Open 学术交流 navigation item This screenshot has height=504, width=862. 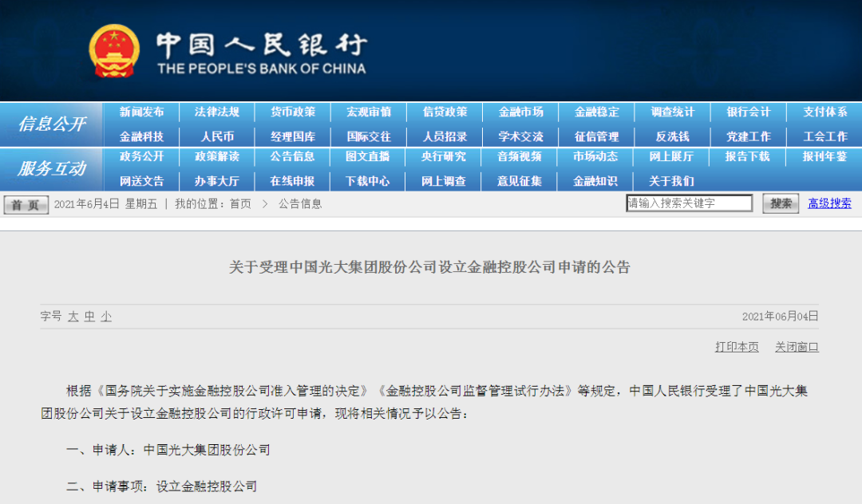[520, 136]
